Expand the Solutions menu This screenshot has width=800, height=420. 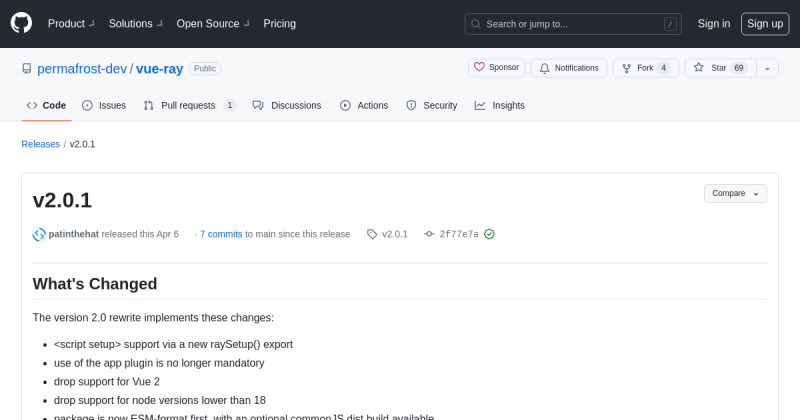(x=135, y=23)
